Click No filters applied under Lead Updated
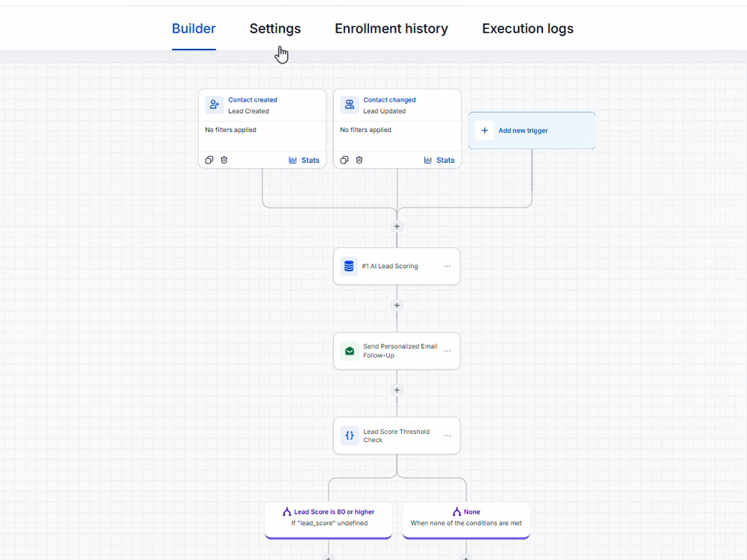This screenshot has width=747, height=560. point(365,129)
